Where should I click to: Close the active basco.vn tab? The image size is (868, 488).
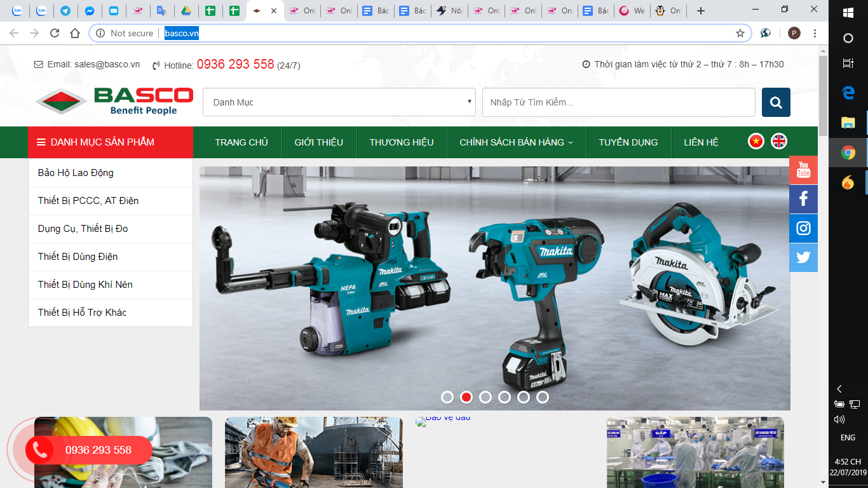(274, 11)
